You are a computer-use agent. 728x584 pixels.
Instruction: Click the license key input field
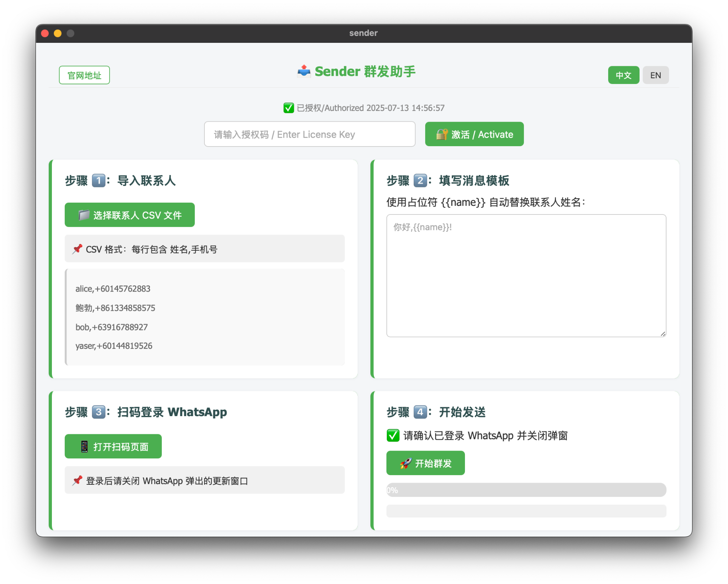pyautogui.click(x=310, y=134)
